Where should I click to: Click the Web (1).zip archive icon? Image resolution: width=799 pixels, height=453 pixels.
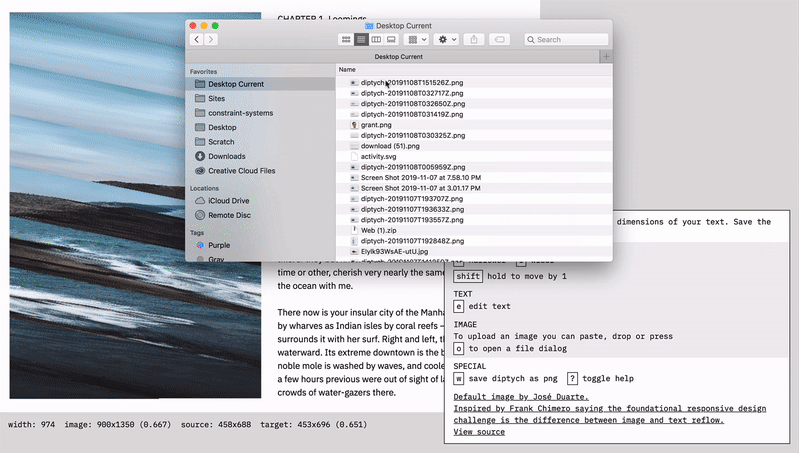click(x=354, y=230)
